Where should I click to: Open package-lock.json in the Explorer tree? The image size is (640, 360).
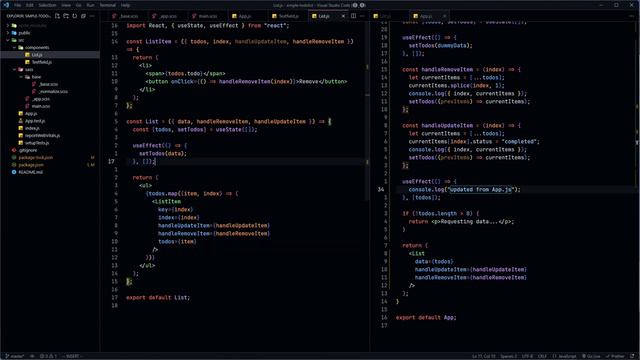click(50, 158)
